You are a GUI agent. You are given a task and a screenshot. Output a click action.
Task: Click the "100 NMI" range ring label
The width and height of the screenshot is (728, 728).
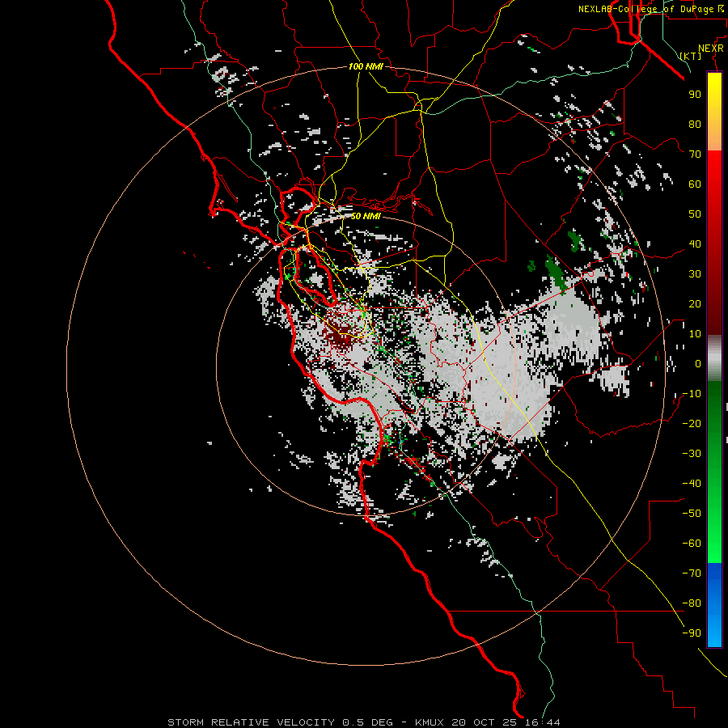click(366, 66)
